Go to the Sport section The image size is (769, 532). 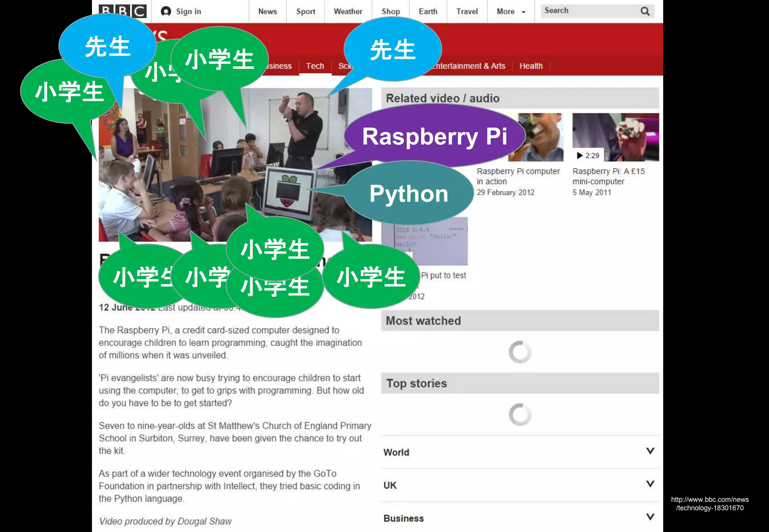(x=306, y=12)
